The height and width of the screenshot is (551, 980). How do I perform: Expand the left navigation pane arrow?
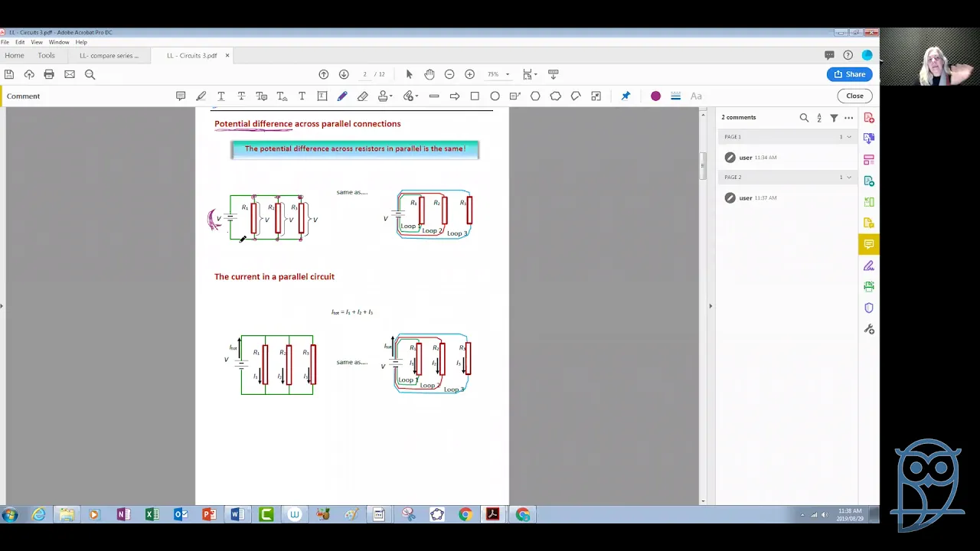(2, 306)
